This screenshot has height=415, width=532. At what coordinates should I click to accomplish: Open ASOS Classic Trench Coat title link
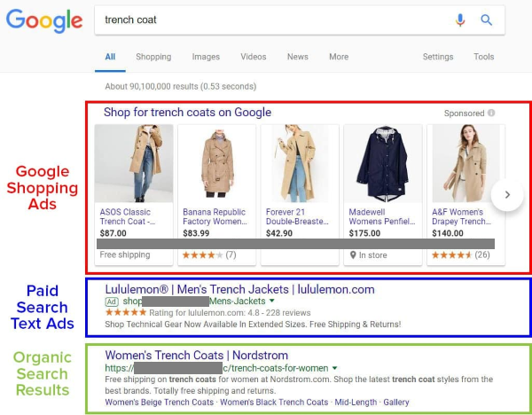pyautogui.click(x=128, y=216)
